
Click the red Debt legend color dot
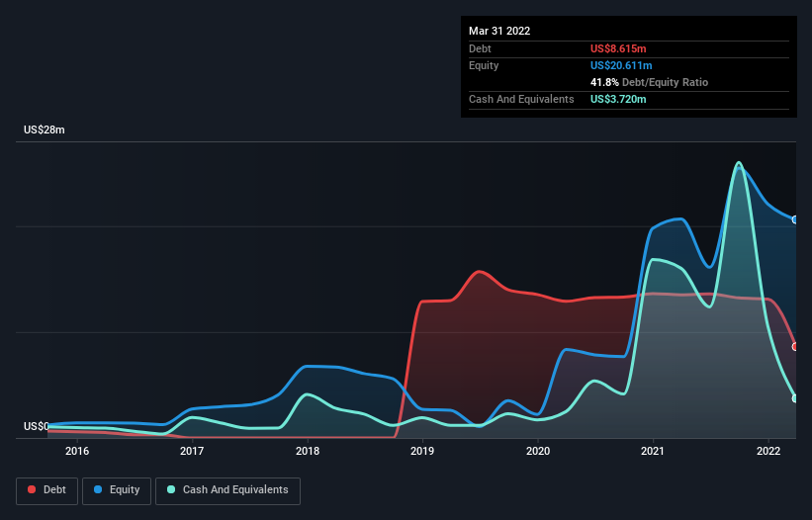32,489
